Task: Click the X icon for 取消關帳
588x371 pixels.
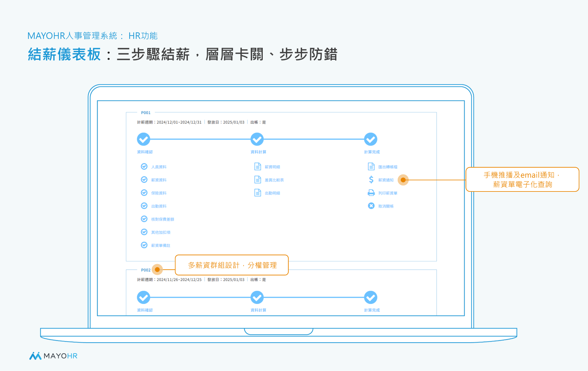Action: [x=371, y=206]
